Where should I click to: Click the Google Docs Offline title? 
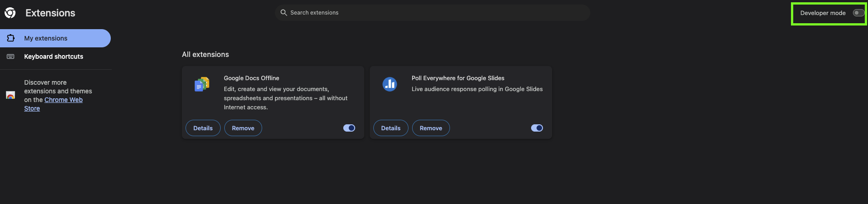tap(251, 78)
